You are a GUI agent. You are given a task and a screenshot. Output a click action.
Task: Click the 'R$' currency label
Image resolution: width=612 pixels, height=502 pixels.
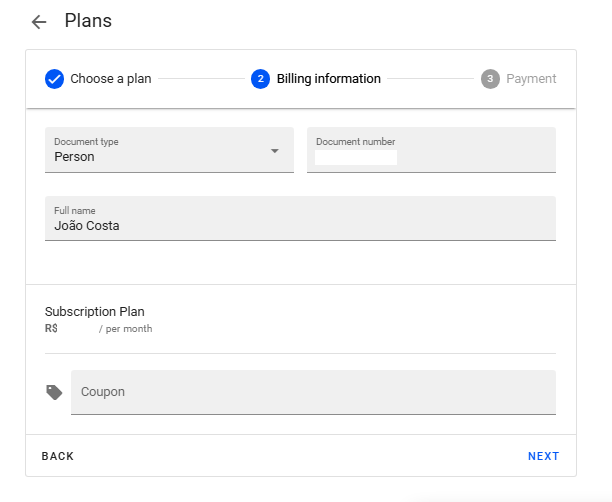[51, 329]
